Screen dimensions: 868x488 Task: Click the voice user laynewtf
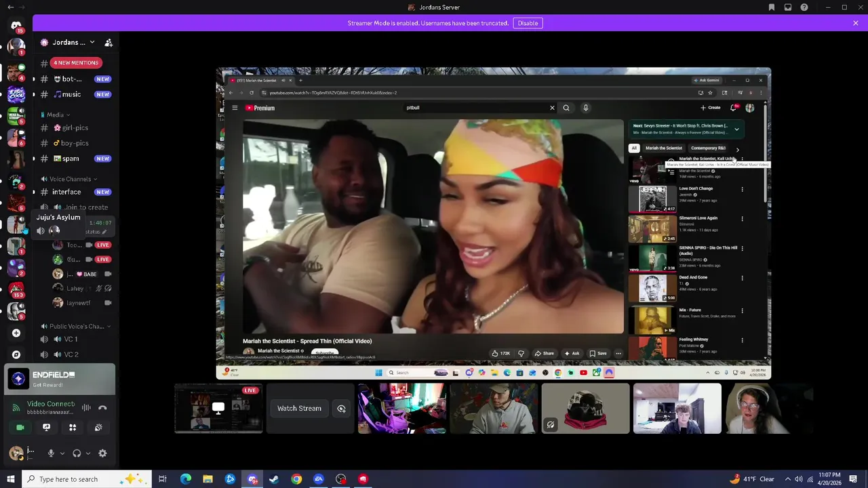tap(82, 303)
